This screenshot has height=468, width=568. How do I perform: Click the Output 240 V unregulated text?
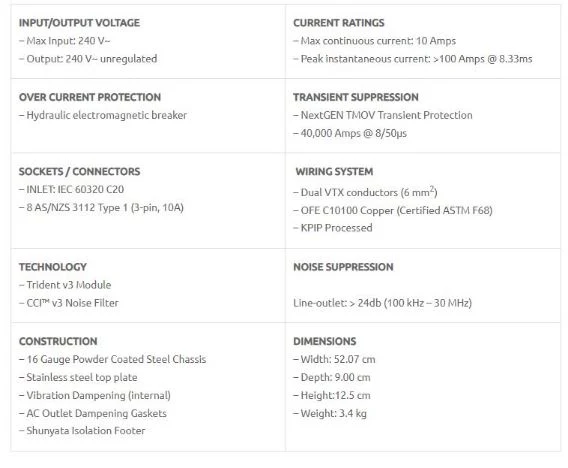88,59
